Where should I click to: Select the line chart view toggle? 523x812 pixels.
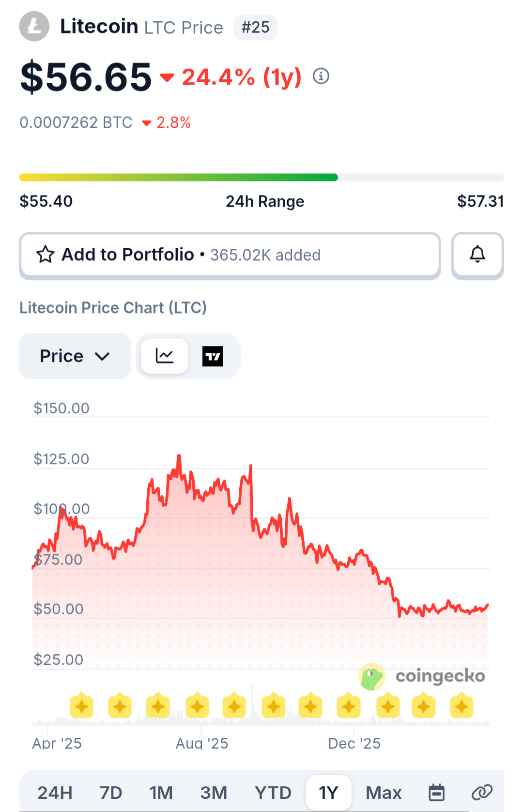coord(165,356)
